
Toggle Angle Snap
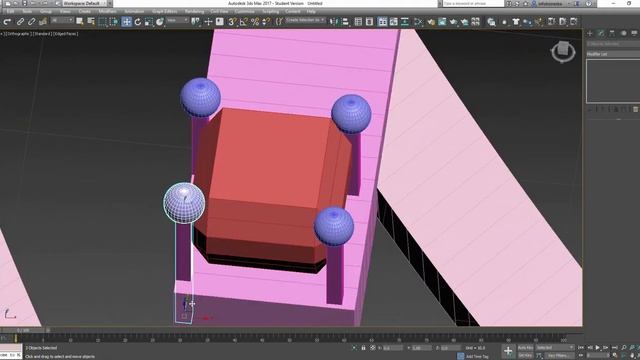tap(244, 22)
